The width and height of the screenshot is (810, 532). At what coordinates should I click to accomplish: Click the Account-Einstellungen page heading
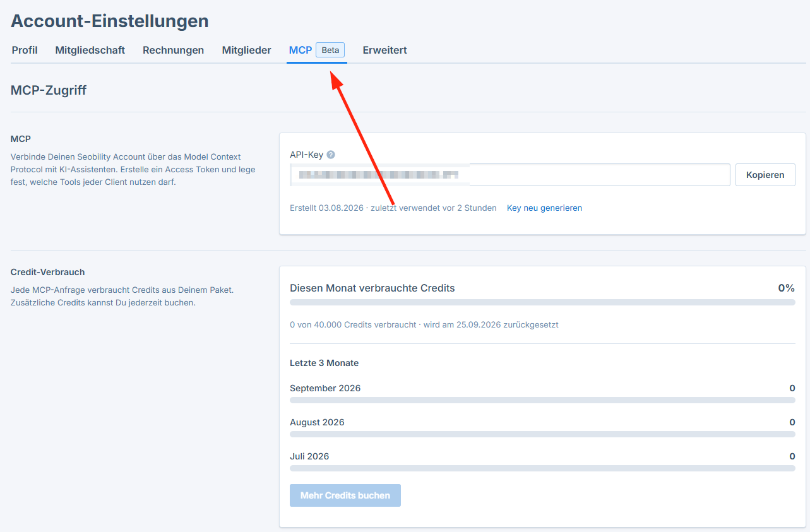110,21
